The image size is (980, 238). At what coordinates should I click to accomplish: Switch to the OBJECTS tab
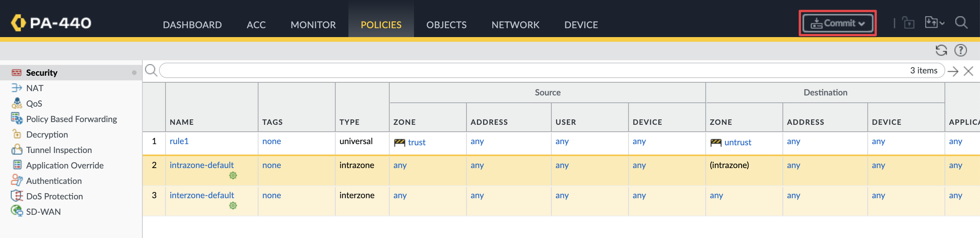tap(446, 25)
